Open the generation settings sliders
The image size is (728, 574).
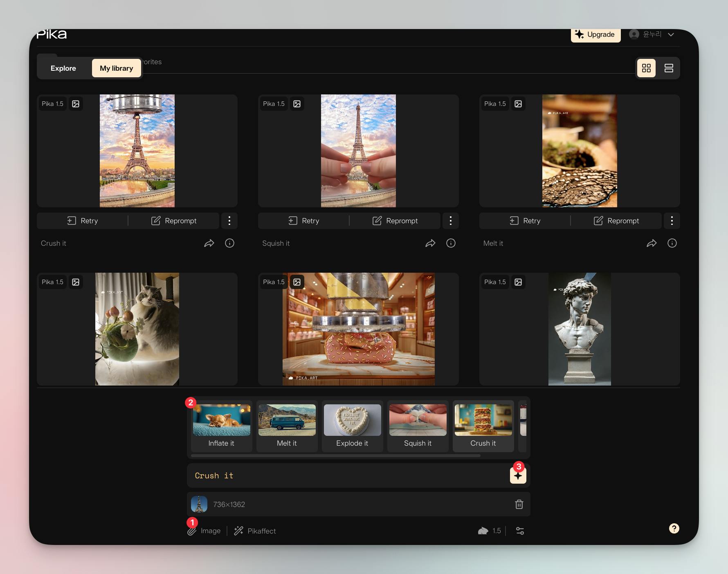click(520, 531)
